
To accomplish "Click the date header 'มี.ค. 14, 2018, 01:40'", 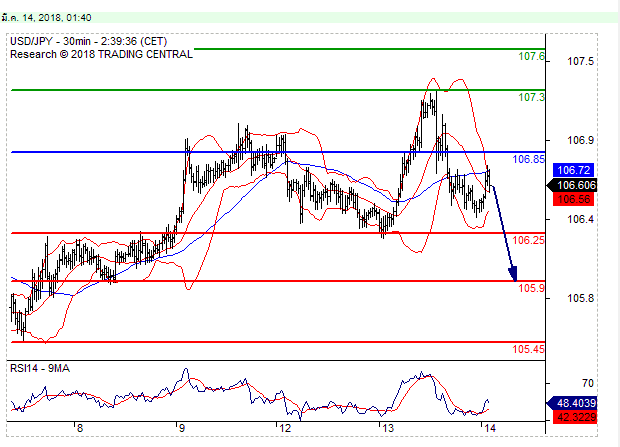I will click(x=46, y=17).
